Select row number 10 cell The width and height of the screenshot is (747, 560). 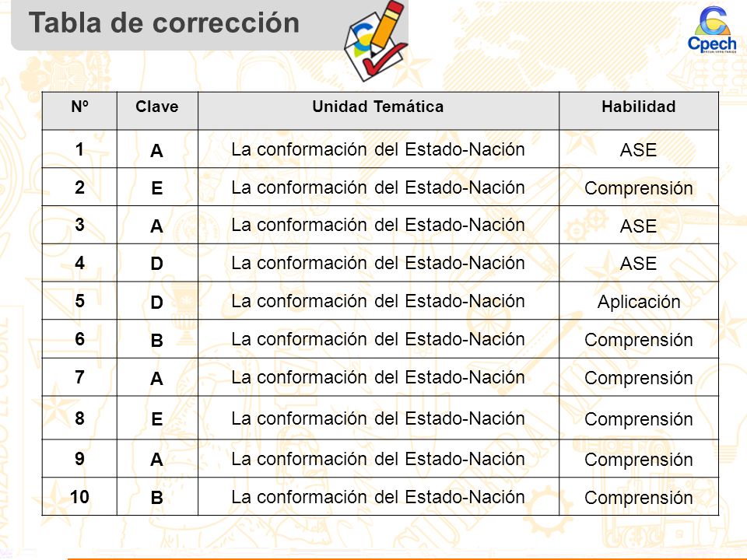click(79, 497)
